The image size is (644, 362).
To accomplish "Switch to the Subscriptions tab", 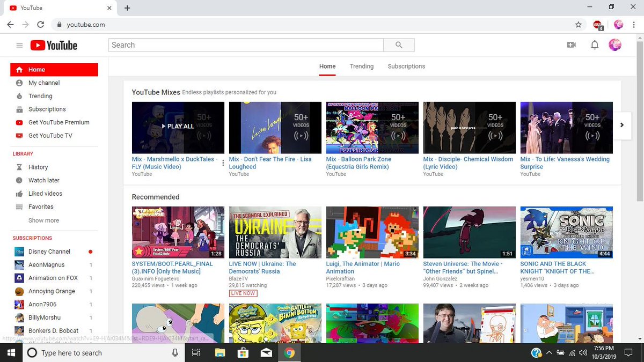I will click(406, 67).
